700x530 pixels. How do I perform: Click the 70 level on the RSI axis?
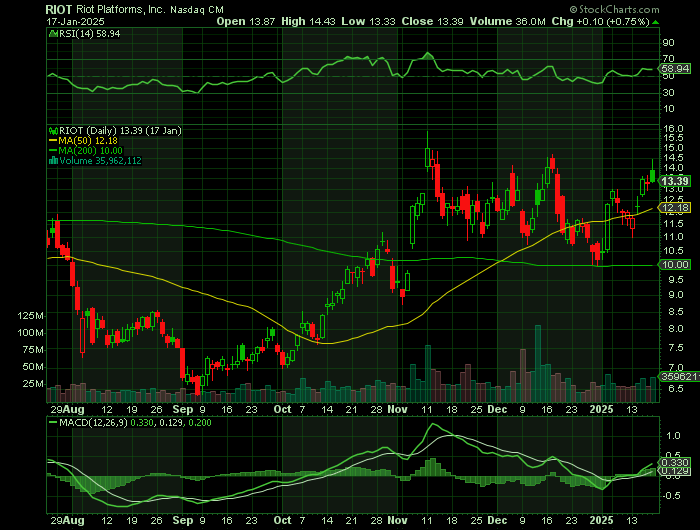(668, 58)
